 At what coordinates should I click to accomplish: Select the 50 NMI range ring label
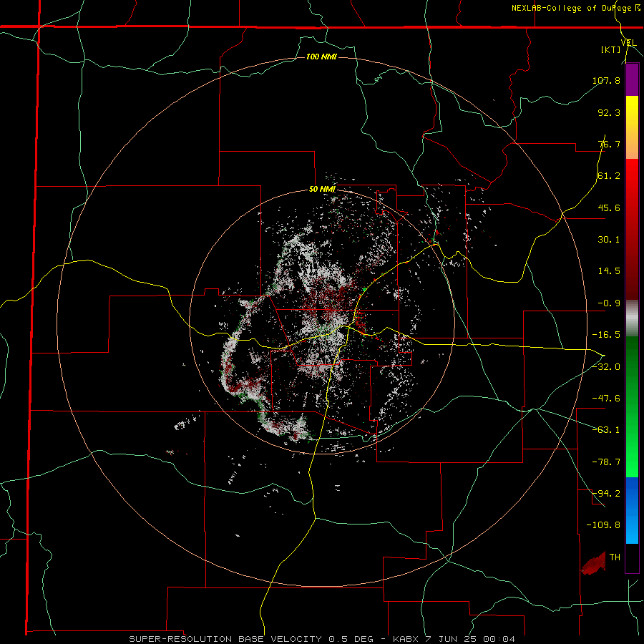pyautogui.click(x=323, y=190)
